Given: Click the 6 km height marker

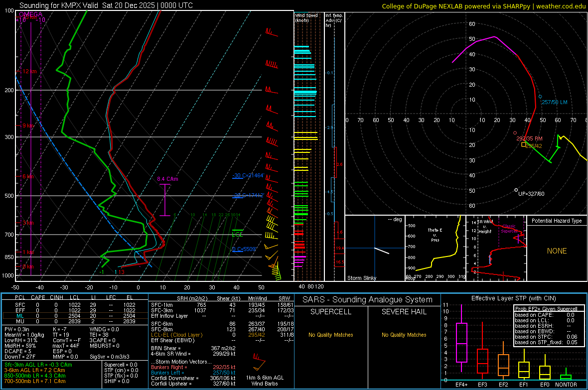Looking at the screenshot, I should (28, 176).
